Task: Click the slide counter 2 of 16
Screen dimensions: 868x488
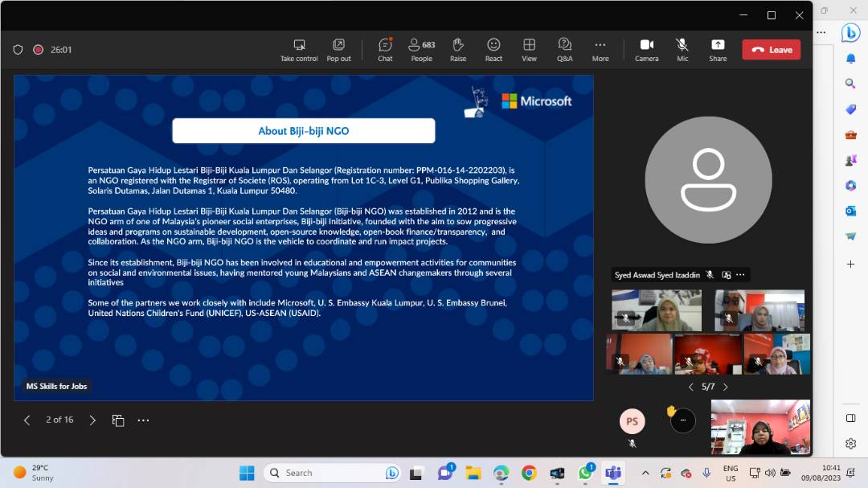Action: point(59,420)
